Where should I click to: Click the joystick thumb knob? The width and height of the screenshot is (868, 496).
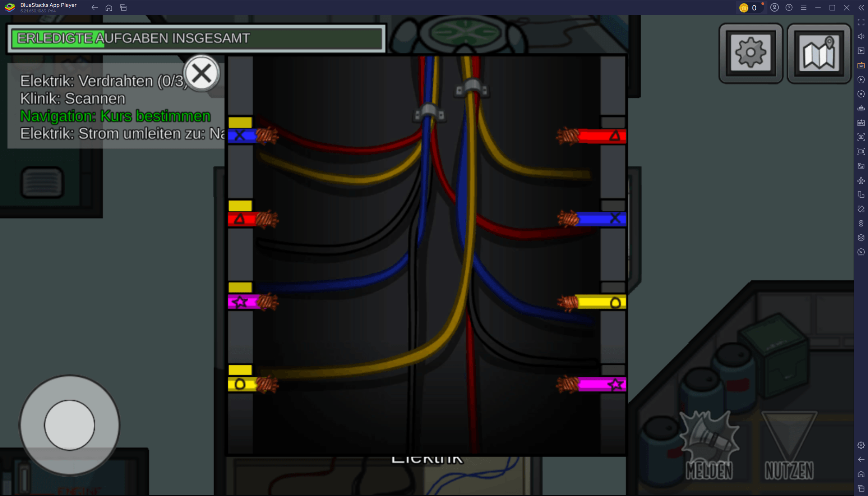(70, 425)
